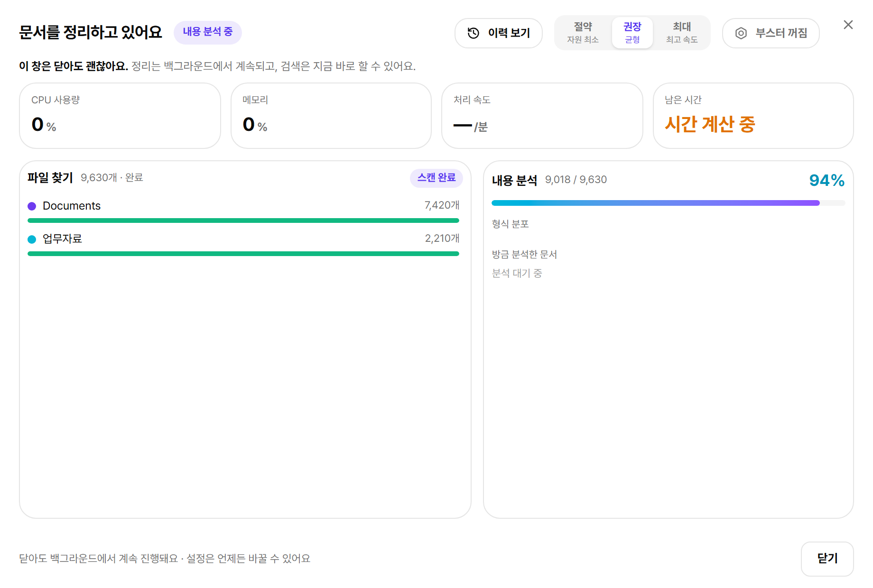Click the history clock icon
This screenshot has width=873, height=588.
[x=473, y=33]
